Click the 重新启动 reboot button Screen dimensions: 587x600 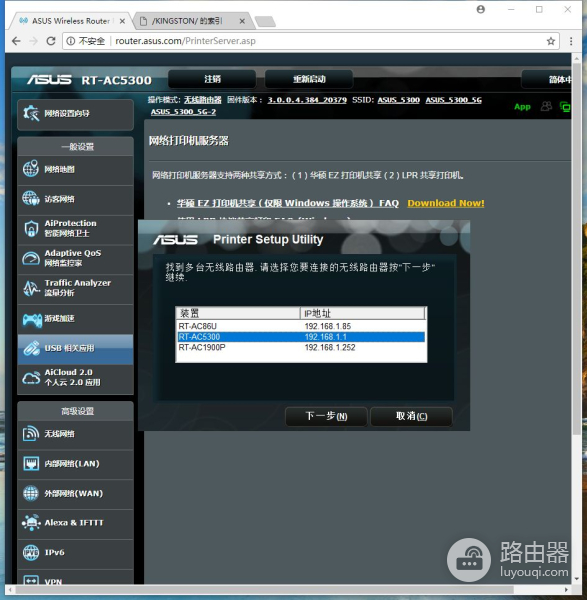pyautogui.click(x=309, y=79)
